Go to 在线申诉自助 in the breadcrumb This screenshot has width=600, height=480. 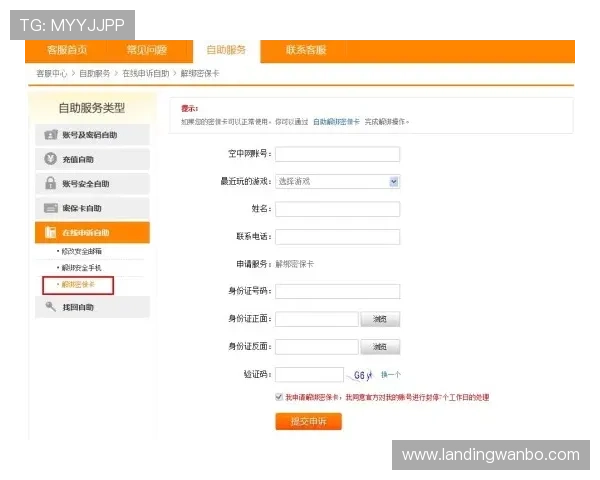click(x=146, y=73)
